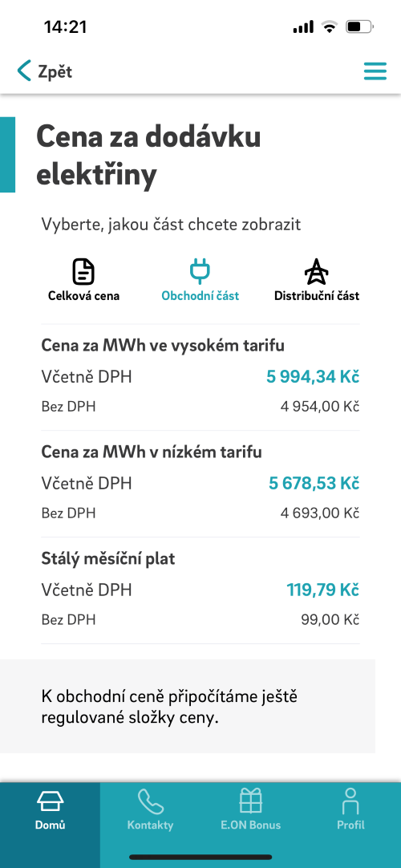Tap the Profil person icon
The image size is (401, 868).
point(350,801)
